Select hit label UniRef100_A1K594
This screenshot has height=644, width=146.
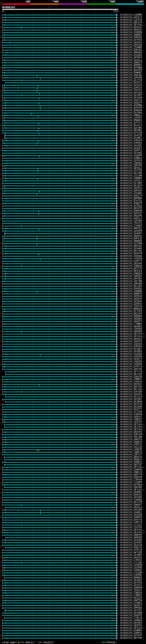(131, 354)
